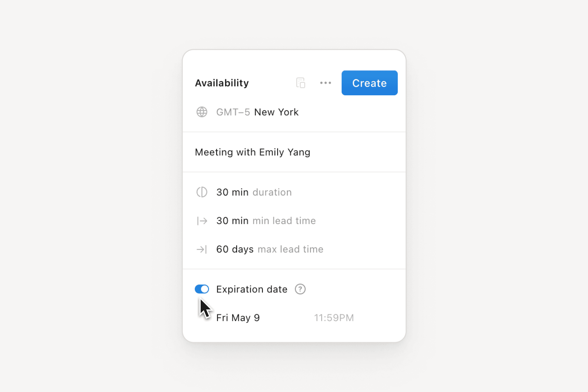
Task: Edit the Meeting with Emily Yang title field
Action: [x=253, y=152]
